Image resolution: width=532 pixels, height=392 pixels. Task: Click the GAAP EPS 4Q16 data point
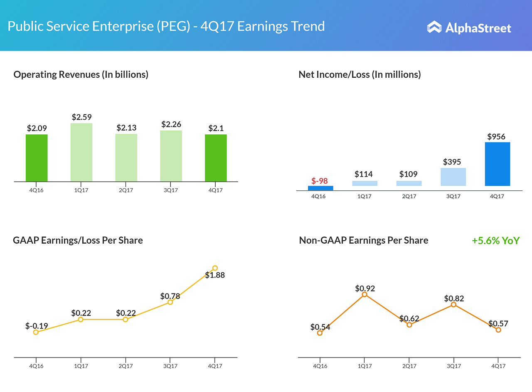pyautogui.click(x=36, y=332)
